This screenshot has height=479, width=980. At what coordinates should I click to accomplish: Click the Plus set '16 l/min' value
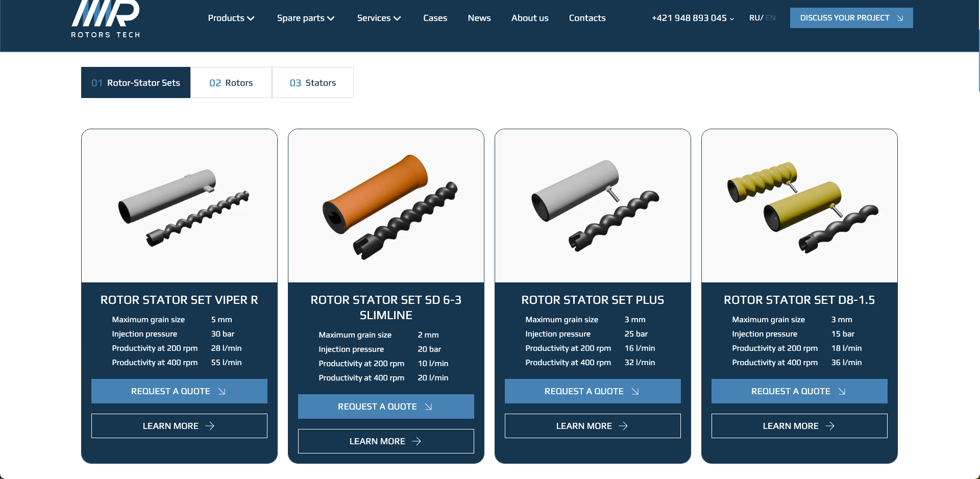640,348
